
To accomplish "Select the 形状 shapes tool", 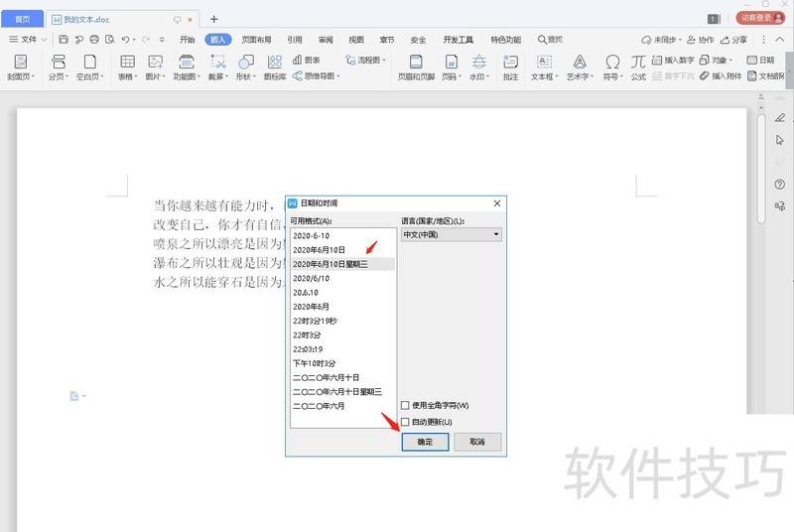I will (244, 62).
